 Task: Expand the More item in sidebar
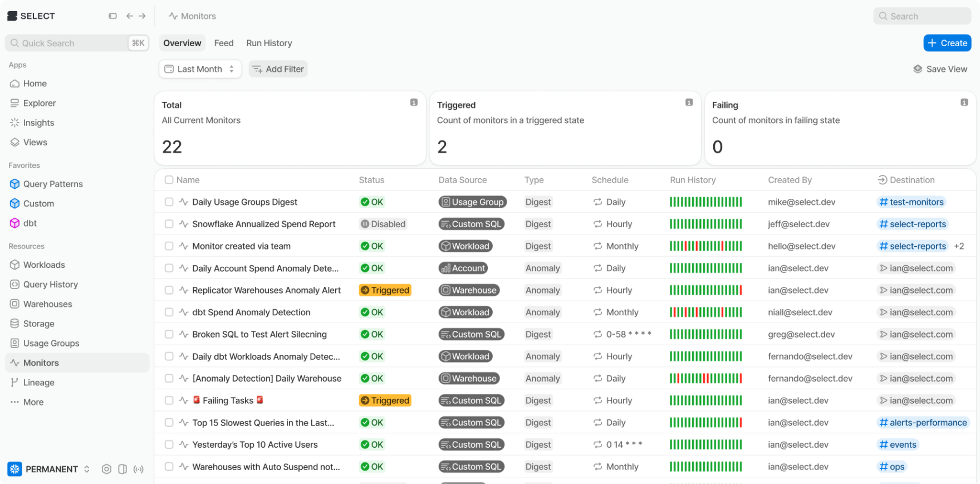point(33,402)
